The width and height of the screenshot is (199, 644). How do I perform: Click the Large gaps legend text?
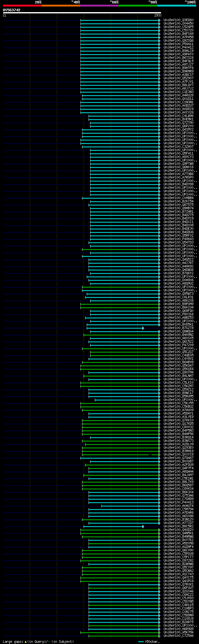38,642
